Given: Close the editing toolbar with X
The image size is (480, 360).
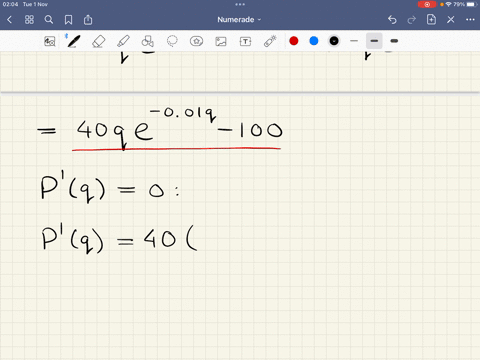Looking at the screenshot, I should pos(451,20).
